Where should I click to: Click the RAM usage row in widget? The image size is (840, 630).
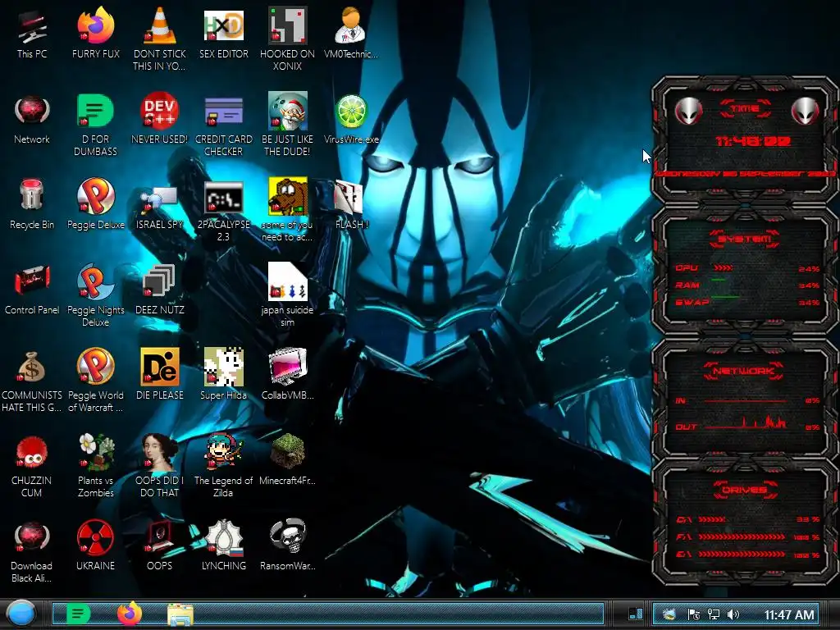point(747,285)
